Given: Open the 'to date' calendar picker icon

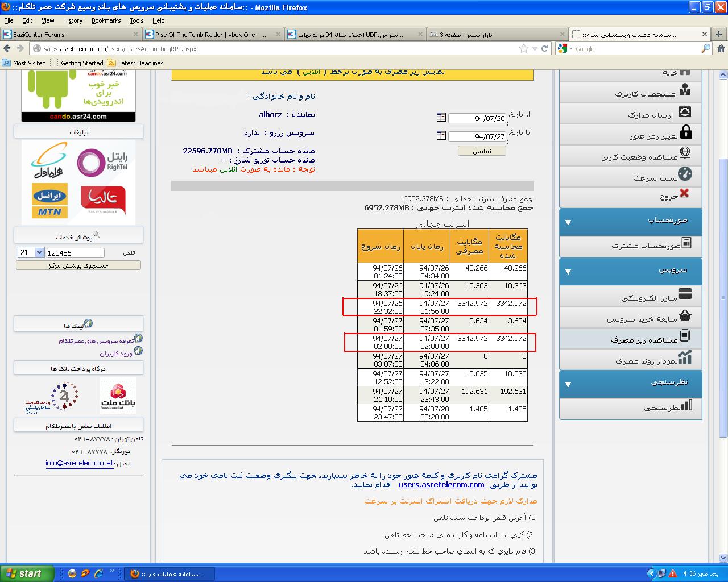Looking at the screenshot, I should click(441, 136).
